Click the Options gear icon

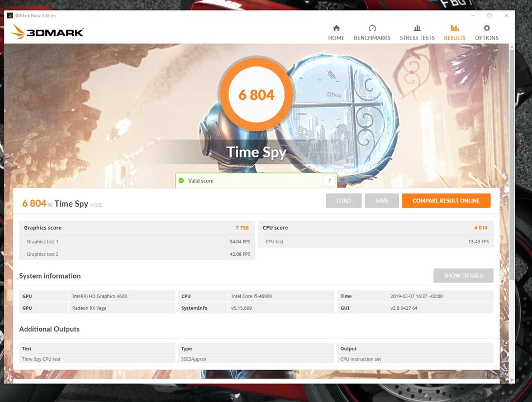487,28
